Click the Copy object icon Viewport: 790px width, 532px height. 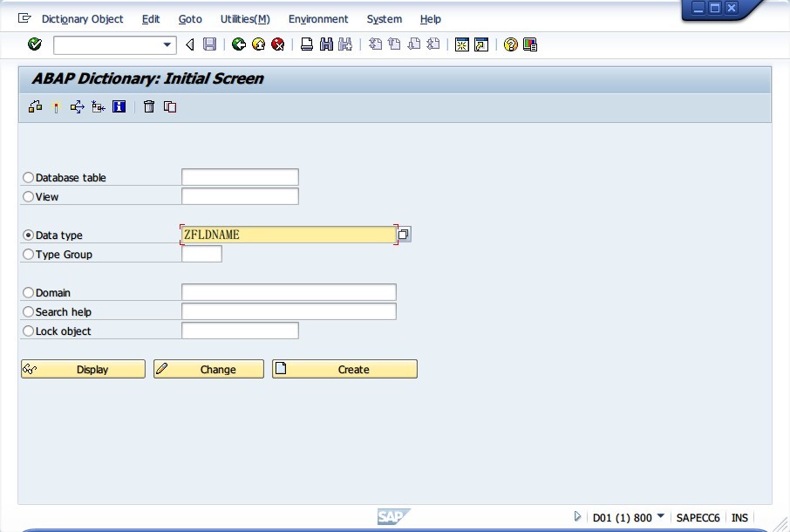click(x=170, y=106)
